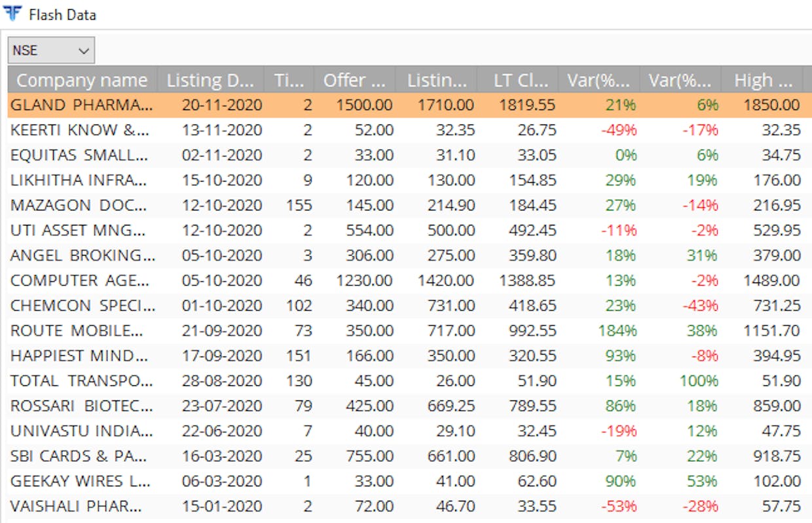Click listing date 21-09-2020
The height and width of the screenshot is (523, 812).
(x=222, y=330)
